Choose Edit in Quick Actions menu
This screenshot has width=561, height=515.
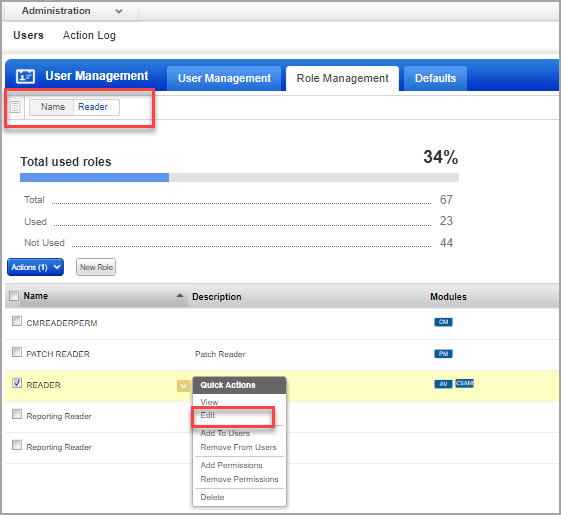208,415
